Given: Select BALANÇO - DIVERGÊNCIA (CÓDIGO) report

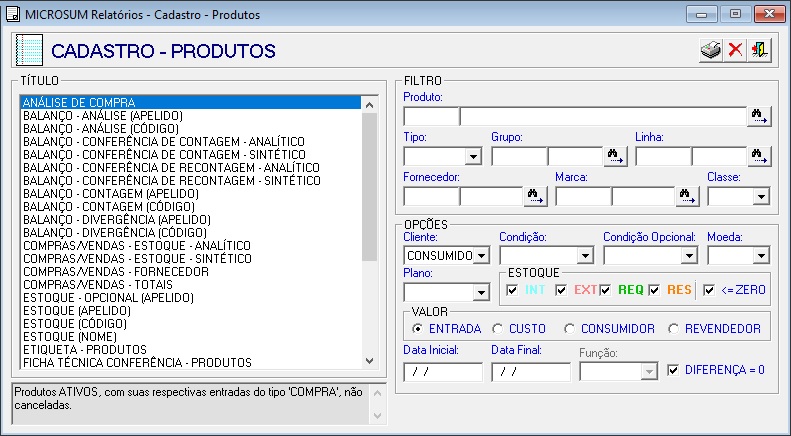Looking at the screenshot, I should coord(191,233).
